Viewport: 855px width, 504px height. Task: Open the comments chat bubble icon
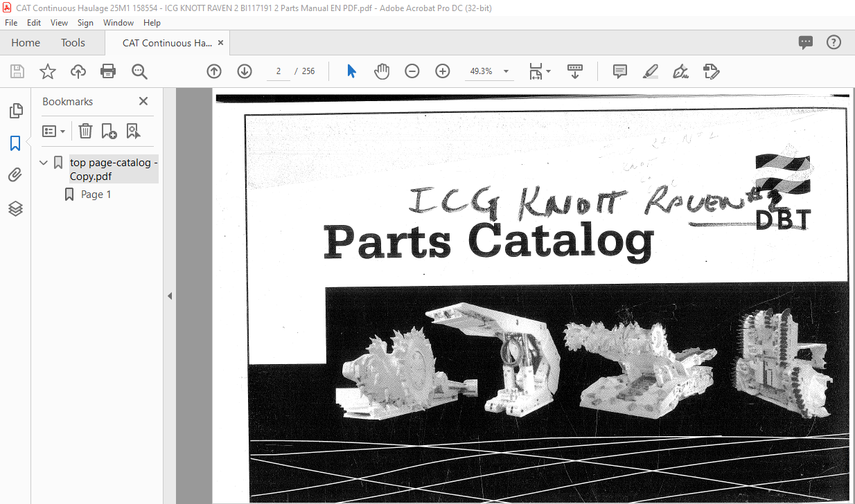click(x=805, y=43)
